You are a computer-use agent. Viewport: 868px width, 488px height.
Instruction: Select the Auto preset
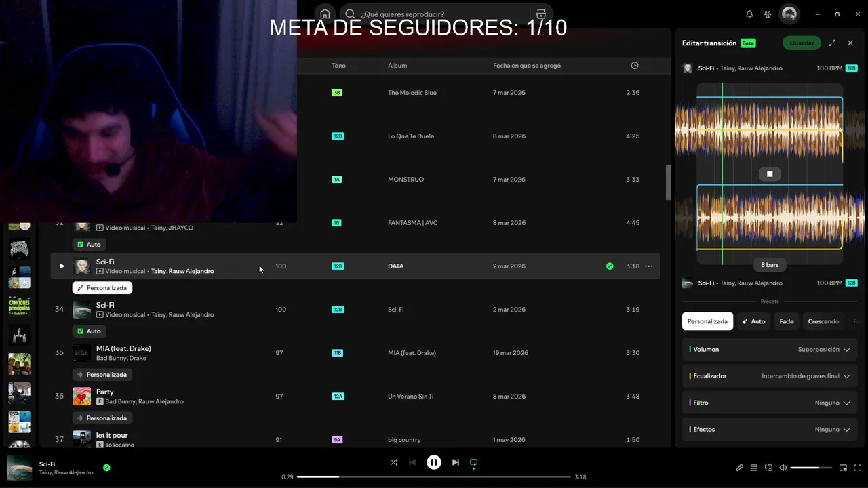click(x=753, y=321)
